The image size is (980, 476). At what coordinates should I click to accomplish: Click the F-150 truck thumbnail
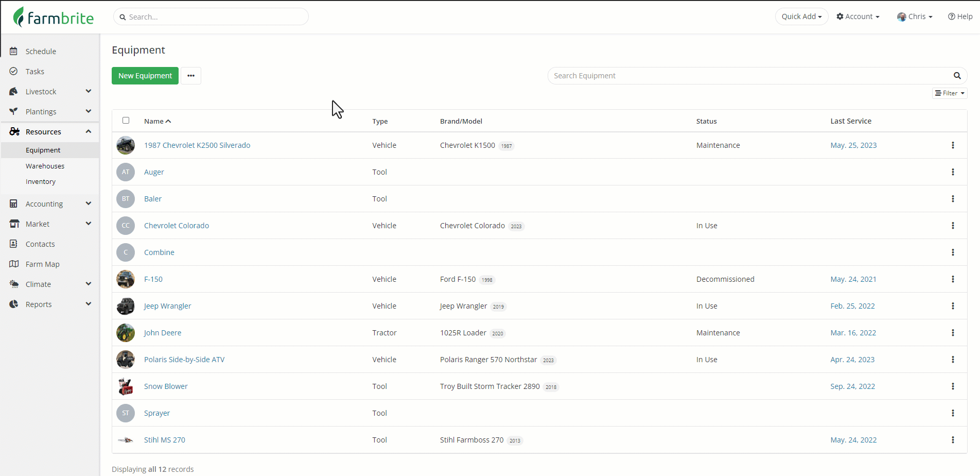(x=126, y=279)
